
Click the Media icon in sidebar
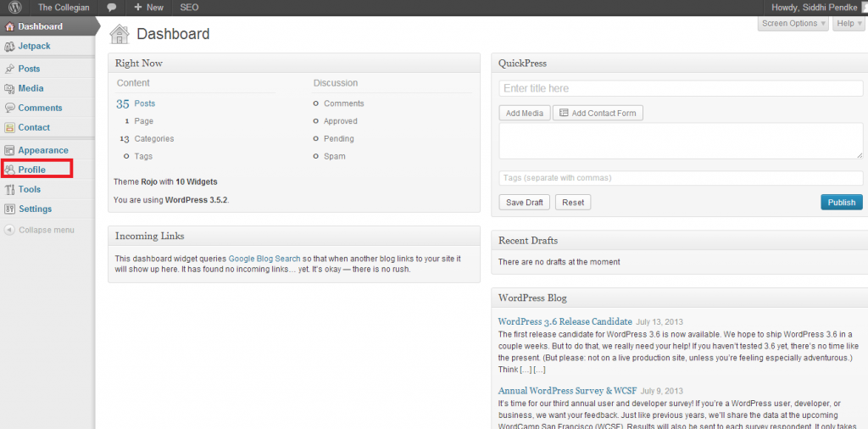9,88
